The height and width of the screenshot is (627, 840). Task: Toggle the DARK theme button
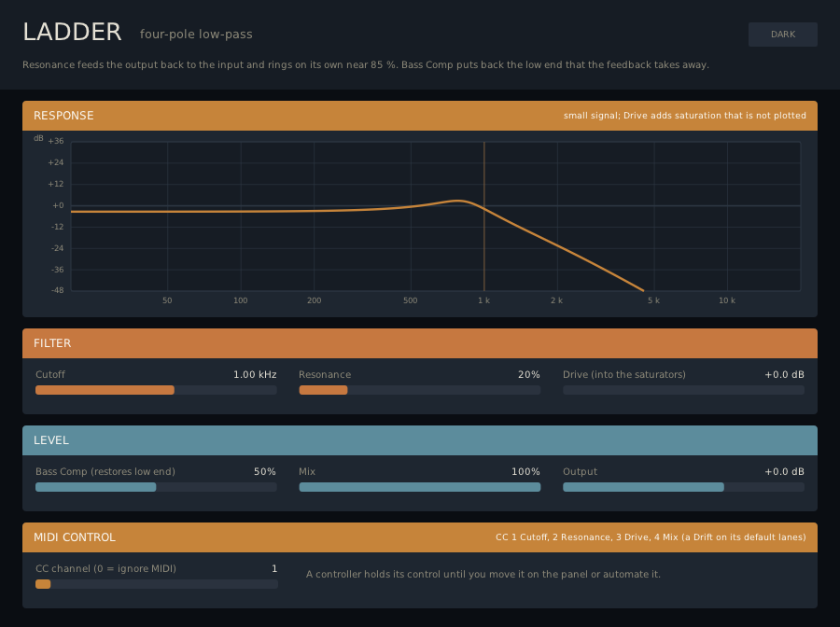coord(783,35)
